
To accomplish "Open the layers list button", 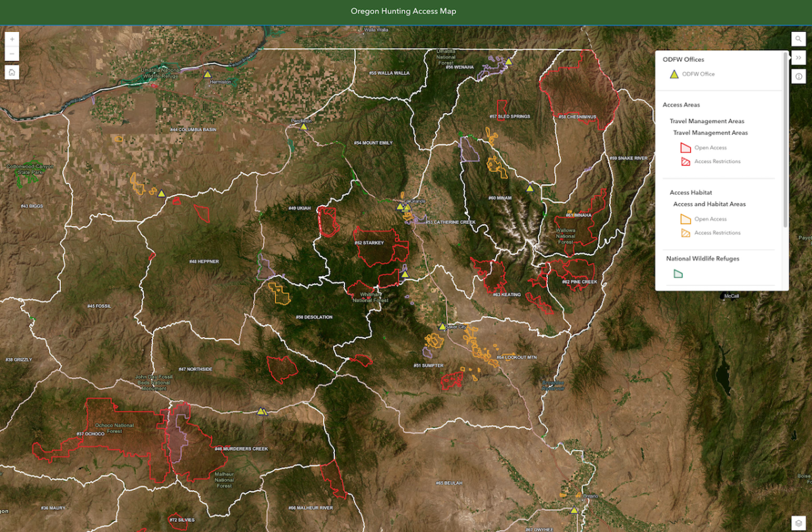I will 798,523.
